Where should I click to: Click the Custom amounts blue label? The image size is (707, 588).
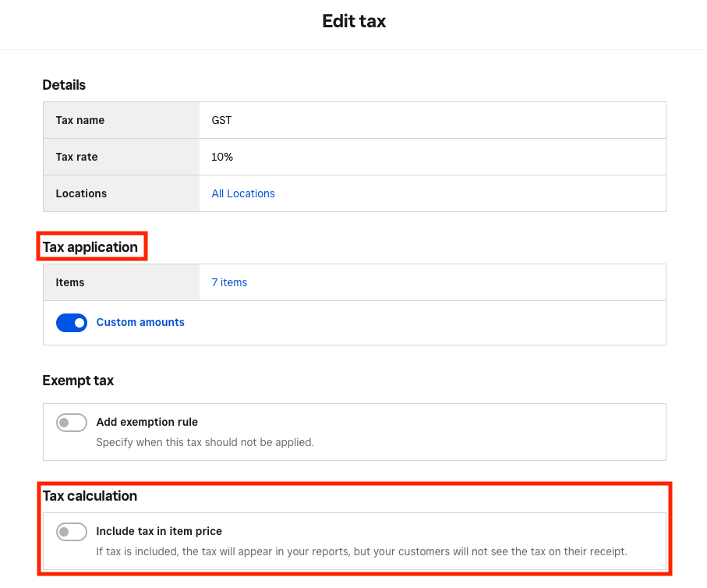[x=140, y=322]
